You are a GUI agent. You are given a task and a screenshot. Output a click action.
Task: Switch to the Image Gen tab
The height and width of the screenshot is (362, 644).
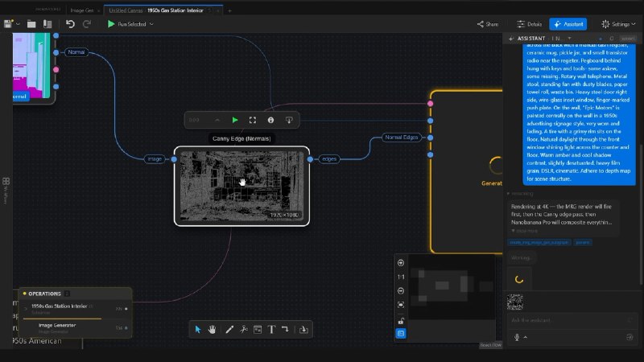point(82,10)
